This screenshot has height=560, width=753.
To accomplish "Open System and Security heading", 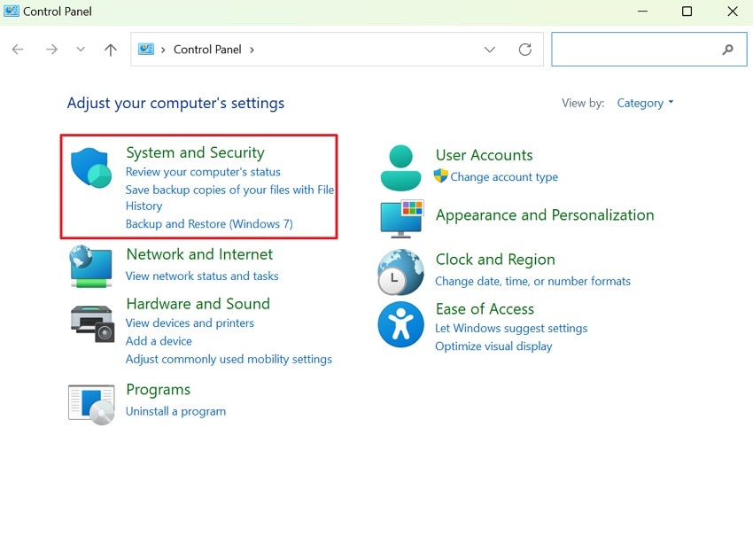I will [195, 152].
